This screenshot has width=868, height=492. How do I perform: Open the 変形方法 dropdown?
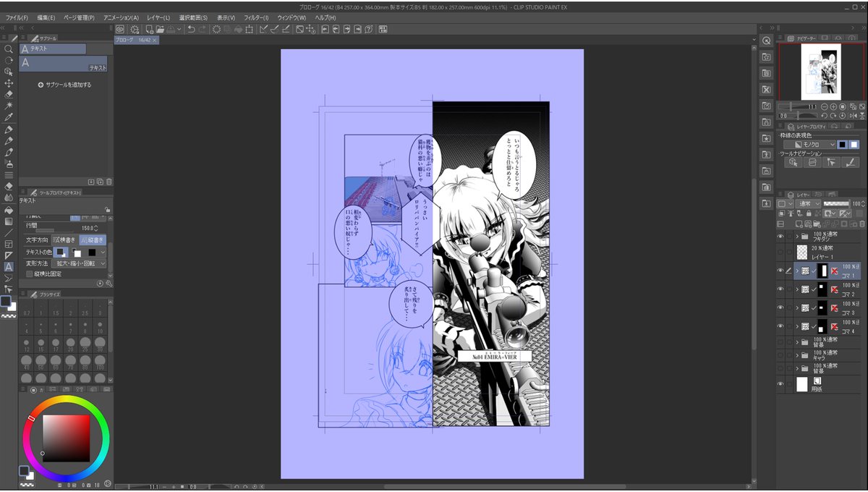[79, 263]
